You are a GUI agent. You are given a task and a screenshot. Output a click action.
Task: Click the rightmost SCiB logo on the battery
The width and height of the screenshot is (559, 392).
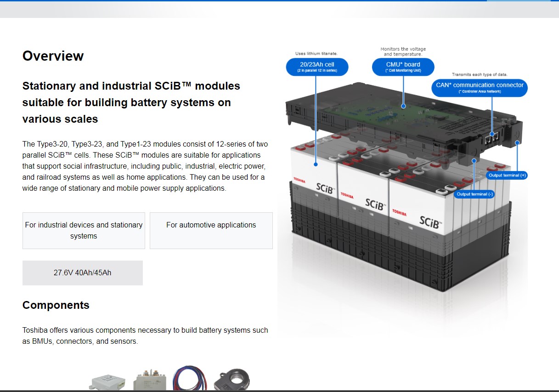coord(430,222)
